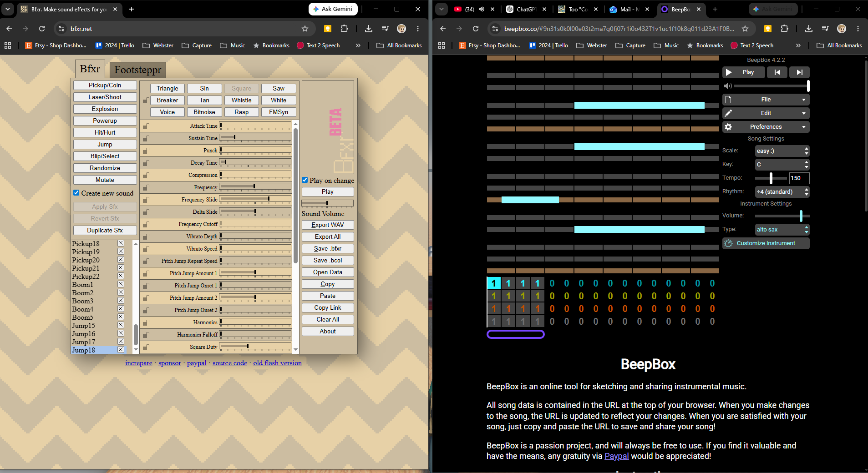Bookmark bfxr.net with the star icon
This screenshot has width=868, height=473.
coord(305,29)
